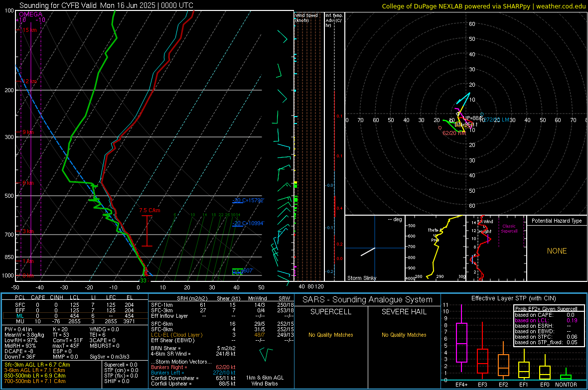Click the Bunkers Right storm motion line
The height and width of the screenshot is (390, 588).
(x=193, y=367)
